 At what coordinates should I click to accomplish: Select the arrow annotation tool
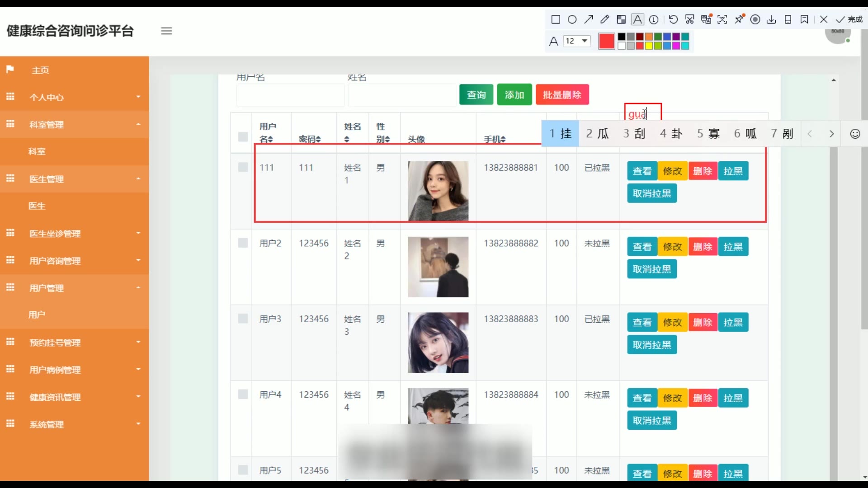588,19
